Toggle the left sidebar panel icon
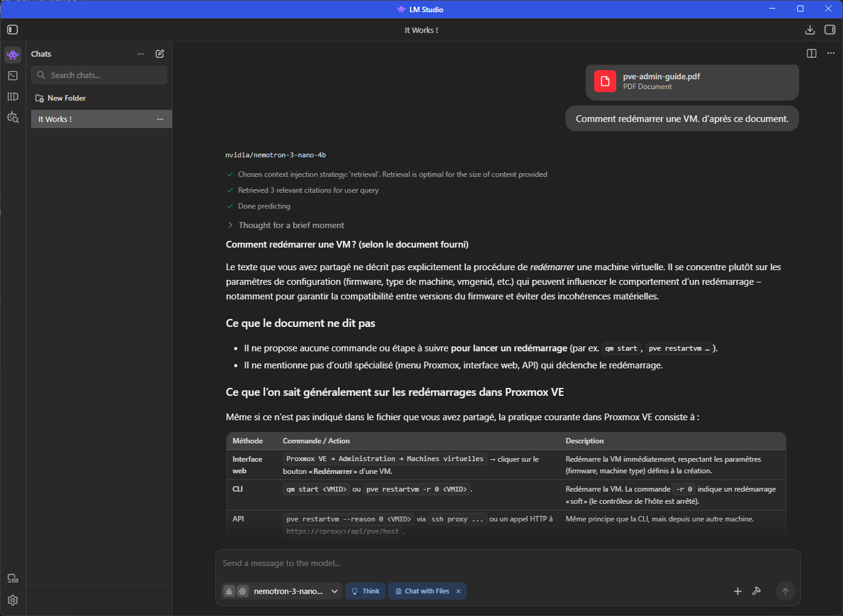This screenshot has width=843, height=616. click(x=12, y=30)
